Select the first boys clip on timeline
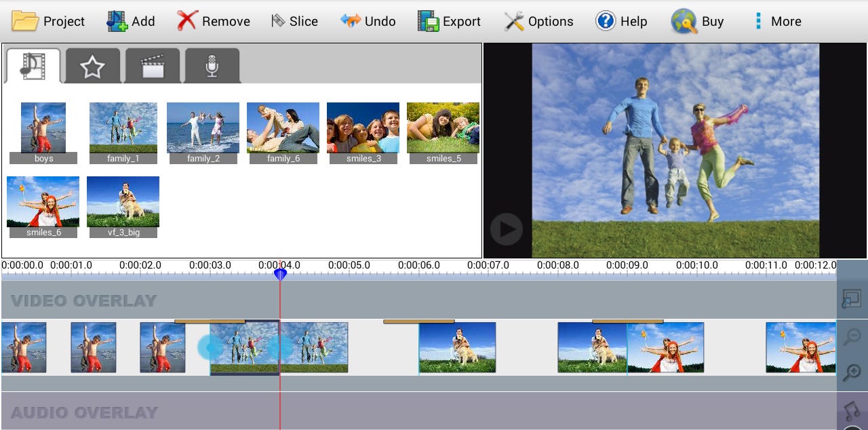The width and height of the screenshot is (868, 430). 24,347
